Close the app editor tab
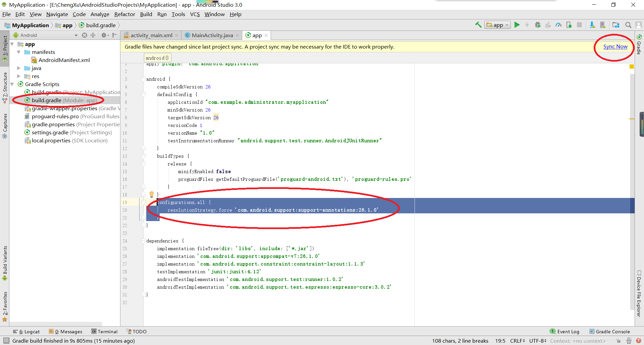644x345 pixels. (x=266, y=35)
